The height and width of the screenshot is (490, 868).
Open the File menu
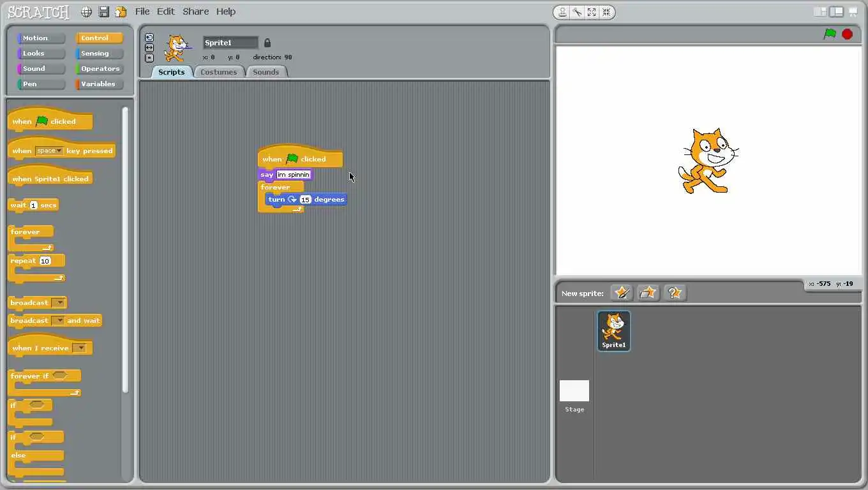tap(142, 11)
